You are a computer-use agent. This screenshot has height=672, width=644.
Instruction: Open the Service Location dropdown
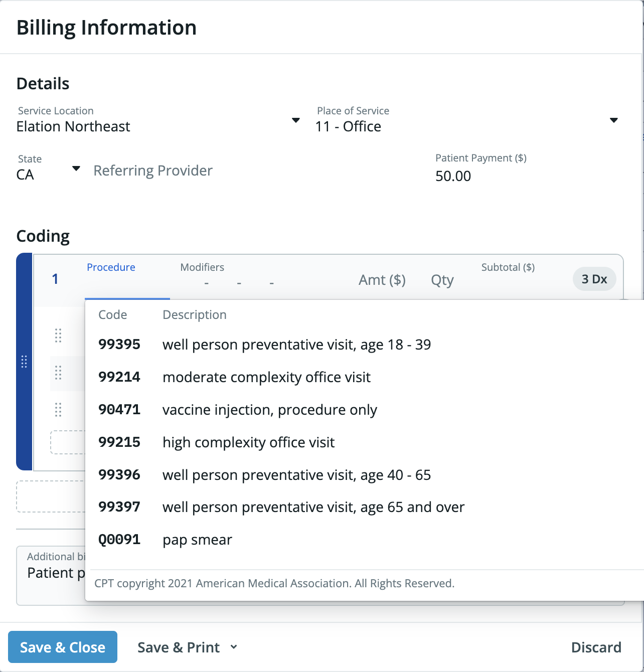296,120
